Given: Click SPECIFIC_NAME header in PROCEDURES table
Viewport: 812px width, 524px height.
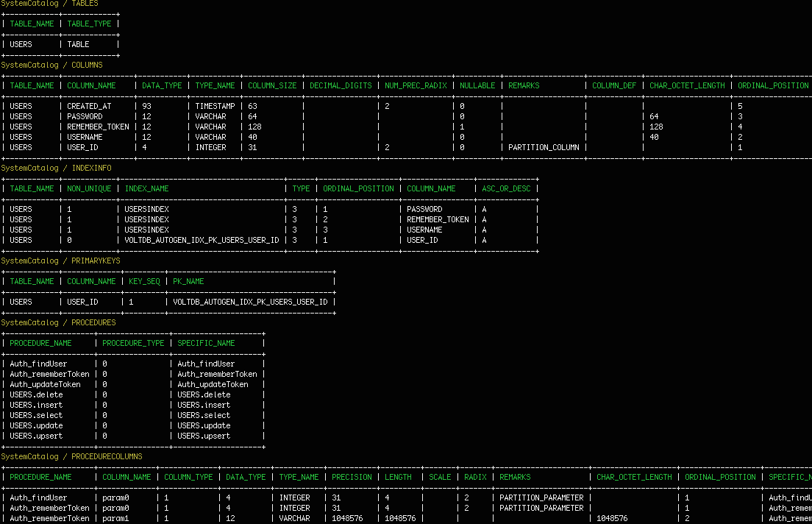Looking at the screenshot, I should coord(206,343).
